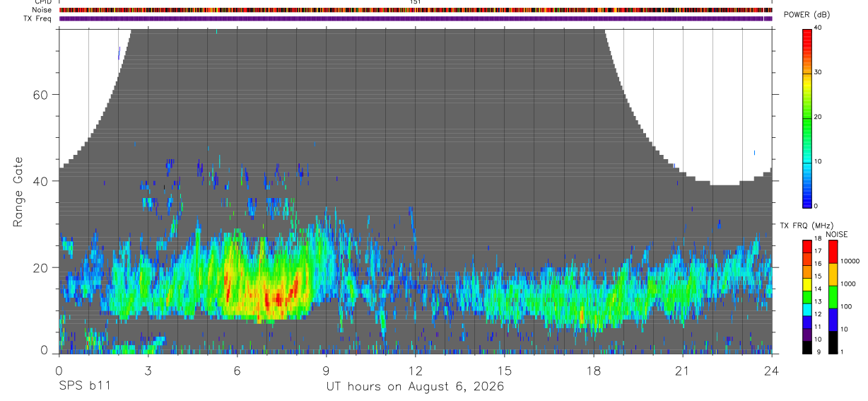Screen dimensions: 868x401
Task: Click the 12 tick on UT hours axis
Action: [416, 371]
